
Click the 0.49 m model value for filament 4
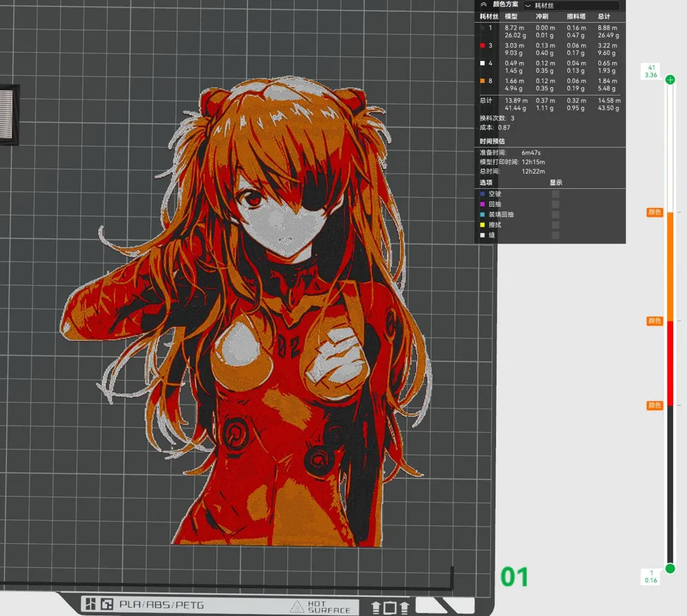click(x=514, y=63)
